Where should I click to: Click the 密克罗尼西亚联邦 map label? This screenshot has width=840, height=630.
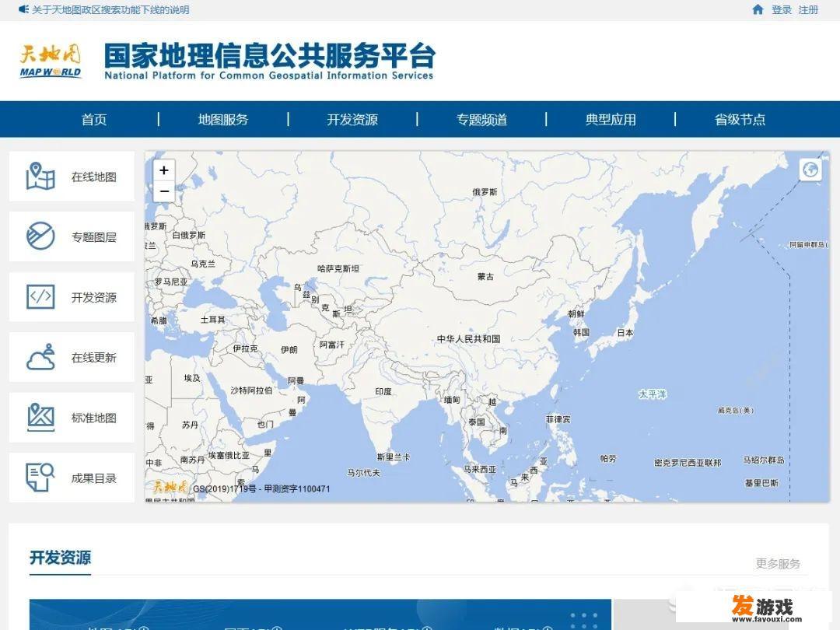click(688, 462)
